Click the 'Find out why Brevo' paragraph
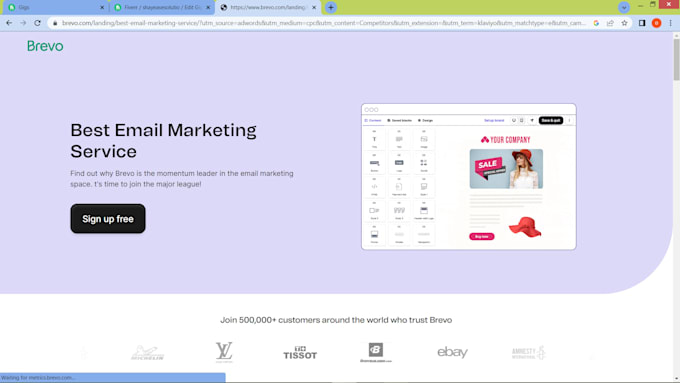680x383 pixels. tap(182, 179)
